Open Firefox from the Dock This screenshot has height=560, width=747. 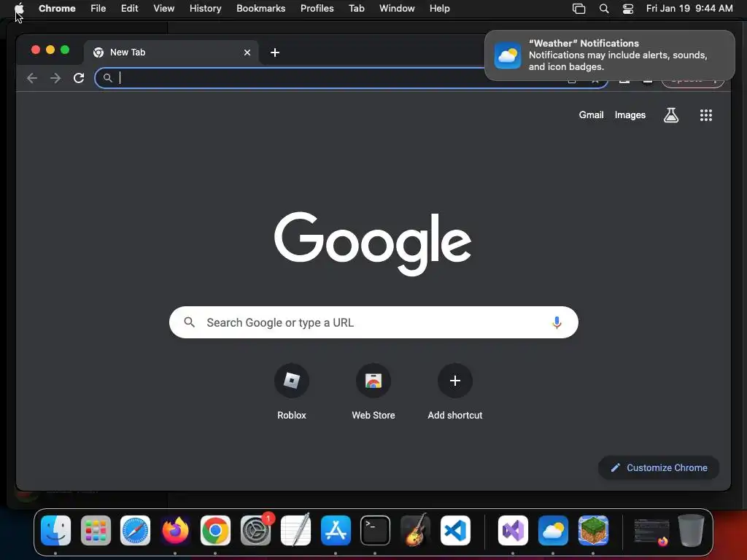point(175,531)
